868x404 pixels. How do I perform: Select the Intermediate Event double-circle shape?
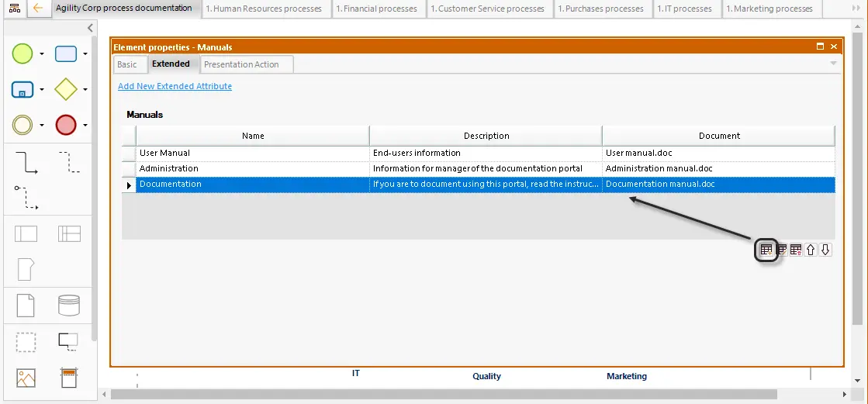pos(22,125)
